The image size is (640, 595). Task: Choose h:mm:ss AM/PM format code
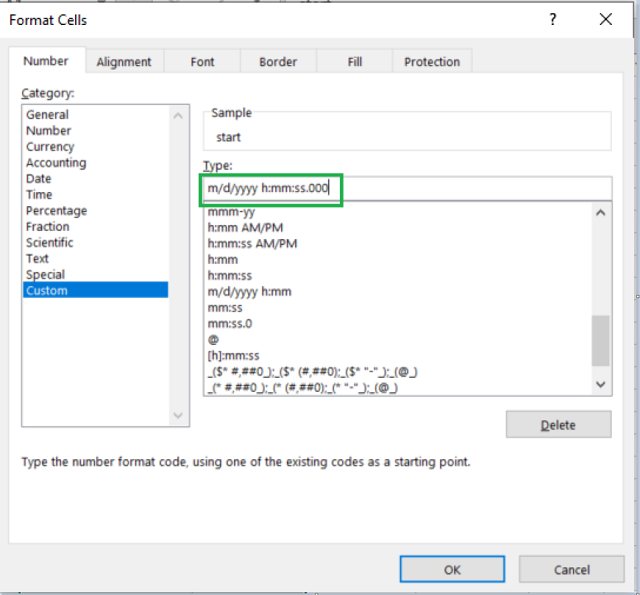(x=398, y=244)
